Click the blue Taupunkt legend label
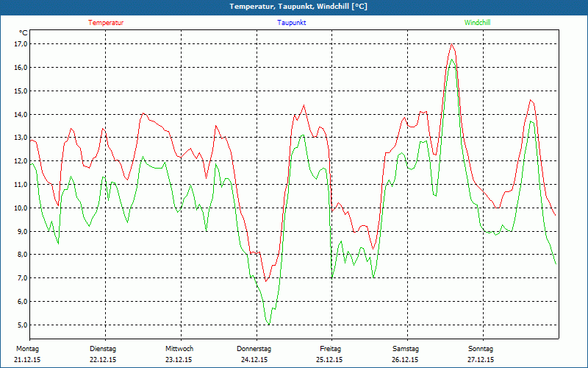The width and height of the screenshot is (588, 368). point(292,23)
